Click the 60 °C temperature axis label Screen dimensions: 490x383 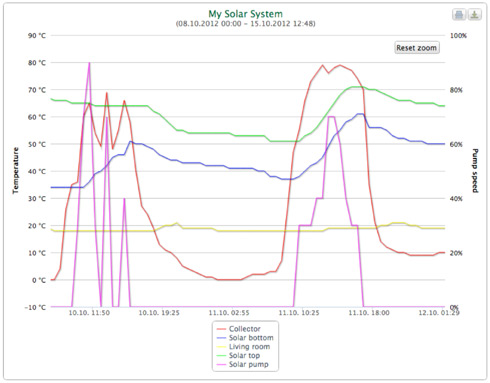(x=37, y=117)
